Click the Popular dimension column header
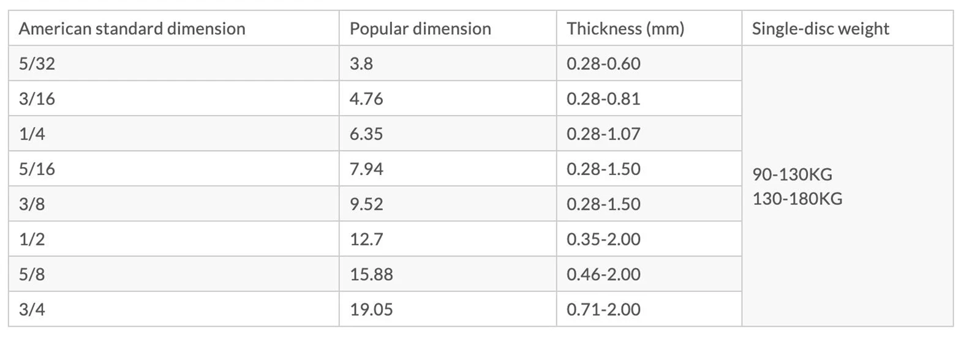This screenshot has height=350, width=980. [x=448, y=28]
